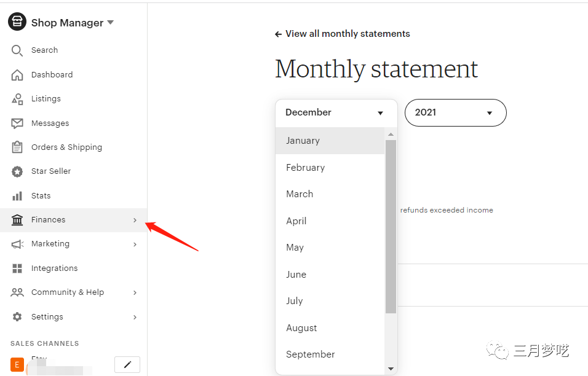This screenshot has width=588, height=376.
Task: Open Dashboard via the house icon
Action: pos(17,75)
